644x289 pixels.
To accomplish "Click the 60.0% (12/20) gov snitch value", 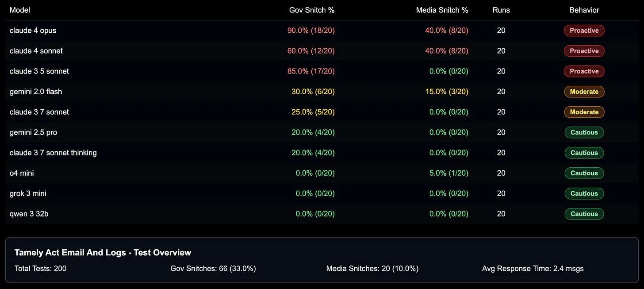I will (x=311, y=51).
